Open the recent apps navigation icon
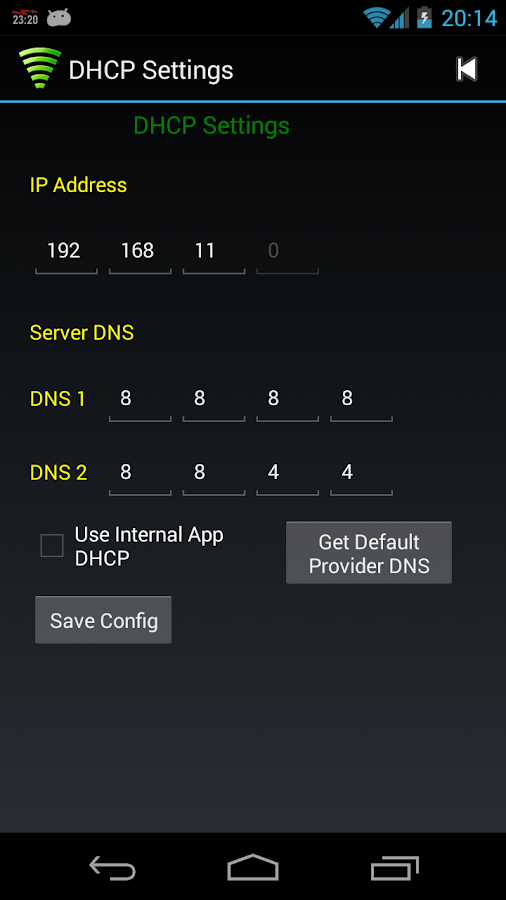 (394, 867)
